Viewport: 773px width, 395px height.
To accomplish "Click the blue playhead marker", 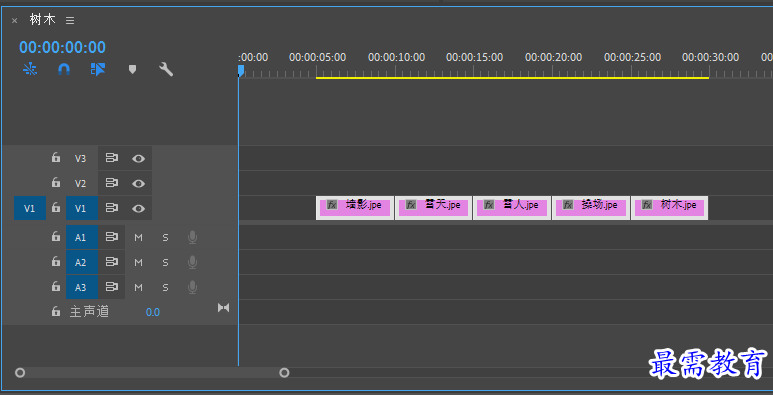I will coord(241,71).
